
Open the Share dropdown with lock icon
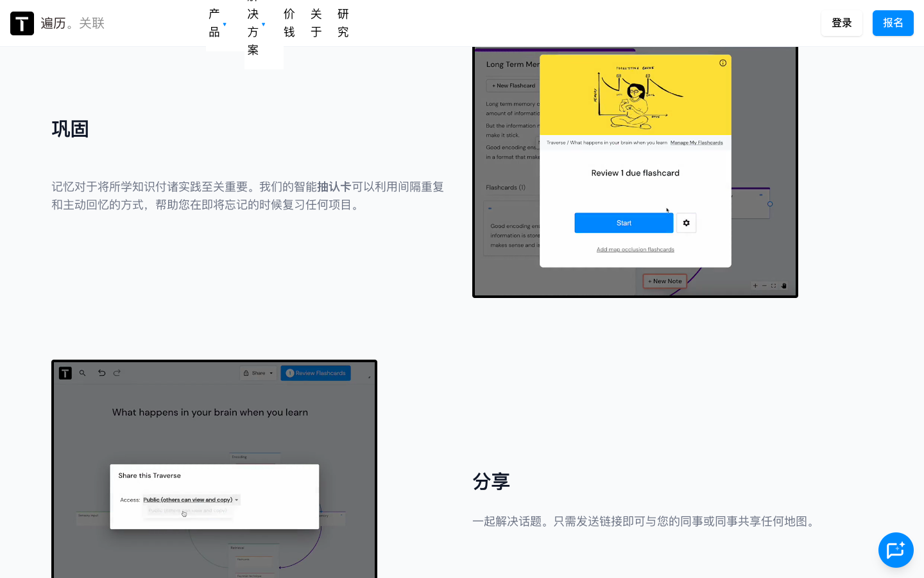tap(259, 373)
